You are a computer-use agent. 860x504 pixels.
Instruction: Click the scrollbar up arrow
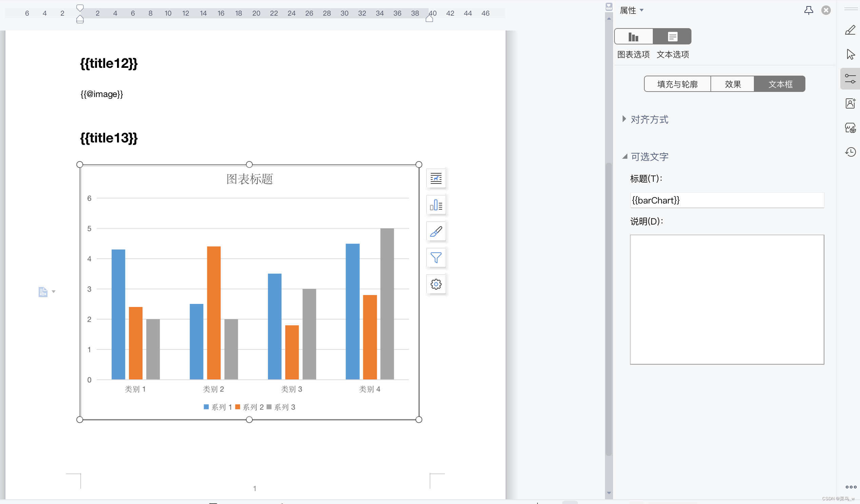click(x=609, y=18)
